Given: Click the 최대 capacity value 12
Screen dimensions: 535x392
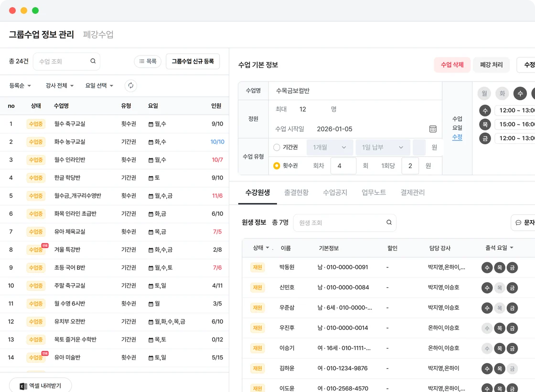Looking at the screenshot, I should click(x=303, y=109).
